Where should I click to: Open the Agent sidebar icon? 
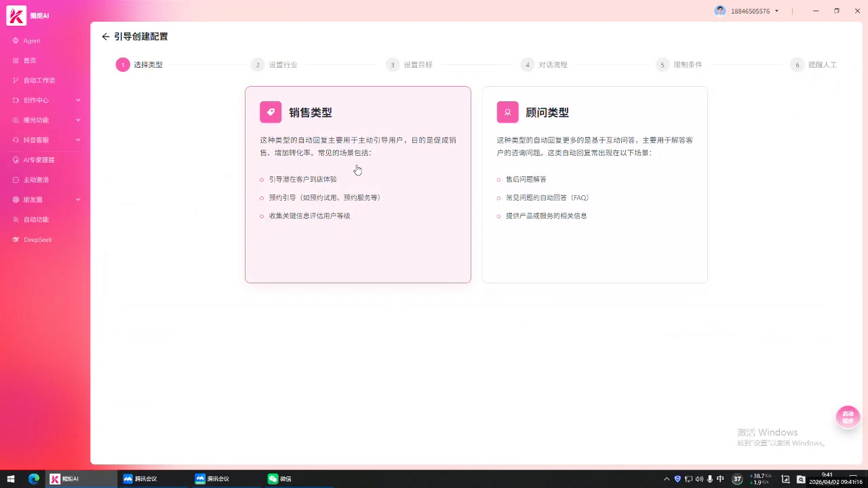click(x=16, y=41)
